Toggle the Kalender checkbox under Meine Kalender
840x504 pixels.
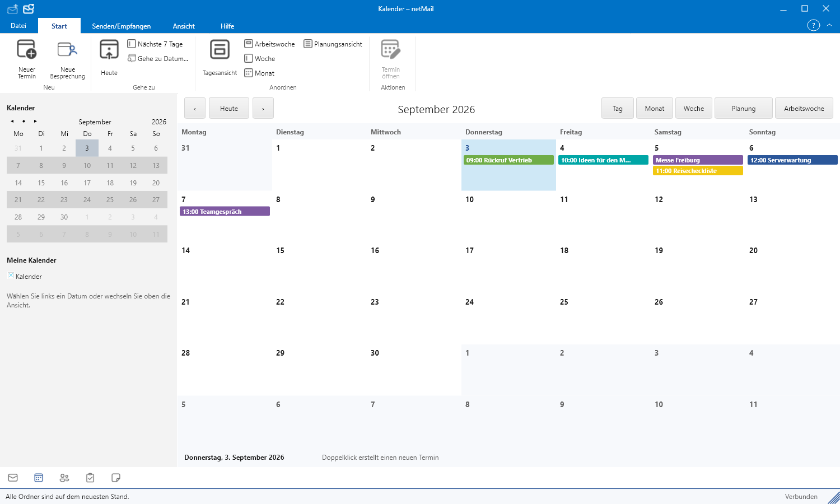tap(11, 276)
